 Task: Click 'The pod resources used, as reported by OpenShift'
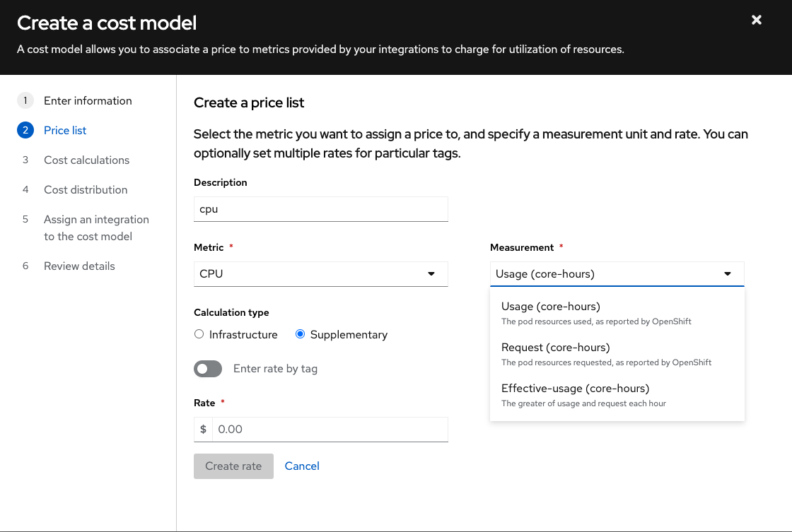point(596,321)
